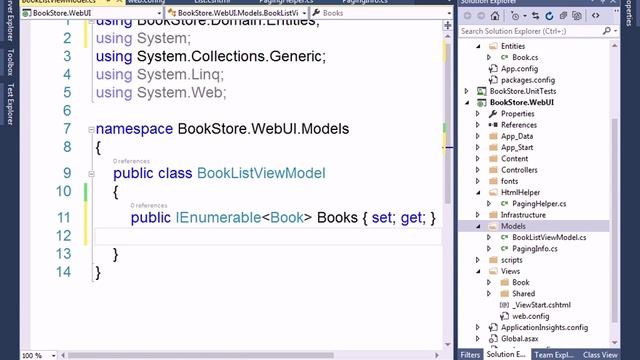Click Solution Explorer Forward navigation arrow
Image resolution: width=640 pixels, height=360 pixels.
(481, 16)
